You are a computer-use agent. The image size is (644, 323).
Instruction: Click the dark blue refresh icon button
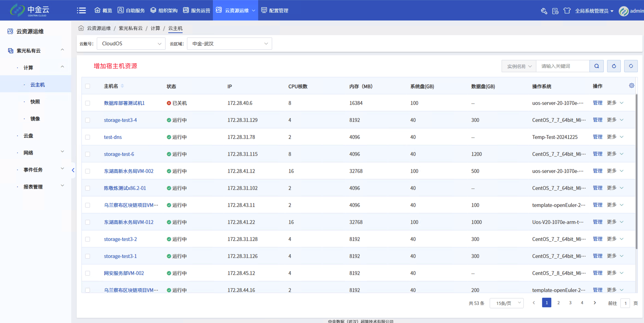point(614,66)
